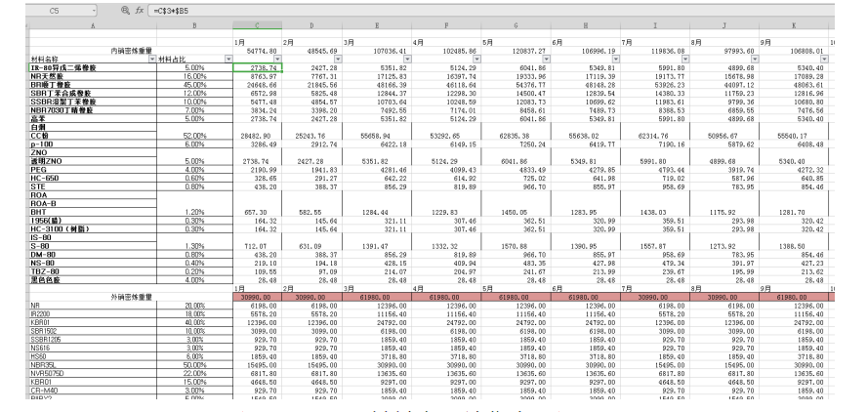Click the p-100 material cell

(93, 144)
